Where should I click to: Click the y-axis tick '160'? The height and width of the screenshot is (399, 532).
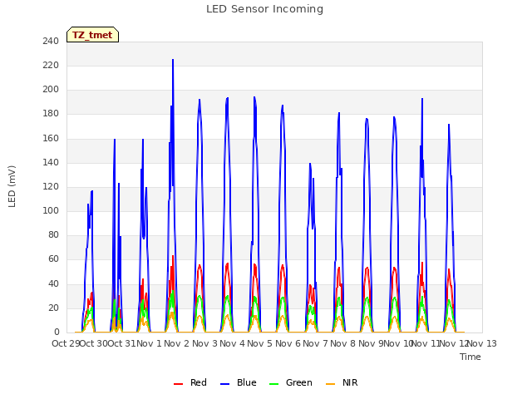pos(51,138)
